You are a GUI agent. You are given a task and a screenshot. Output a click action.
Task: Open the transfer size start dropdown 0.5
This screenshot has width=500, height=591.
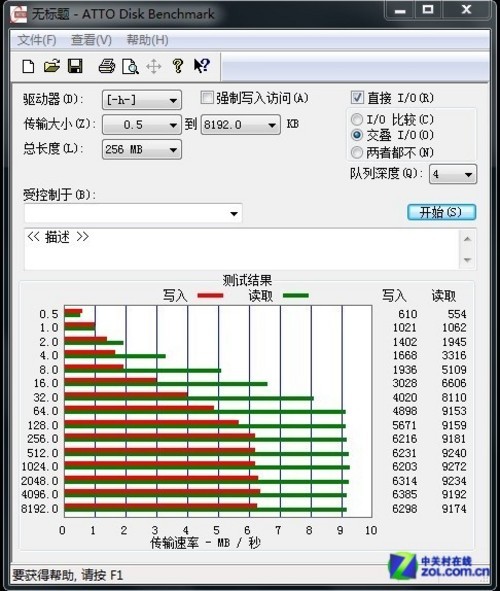142,125
